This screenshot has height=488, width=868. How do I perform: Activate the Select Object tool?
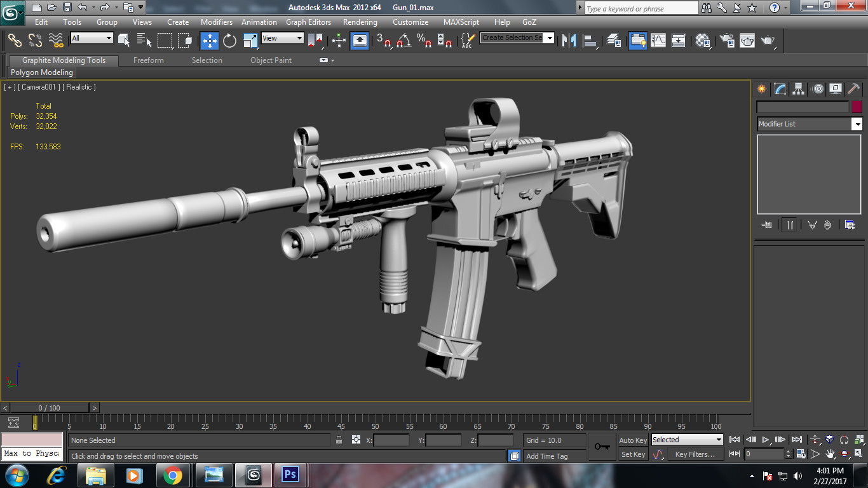pos(125,40)
